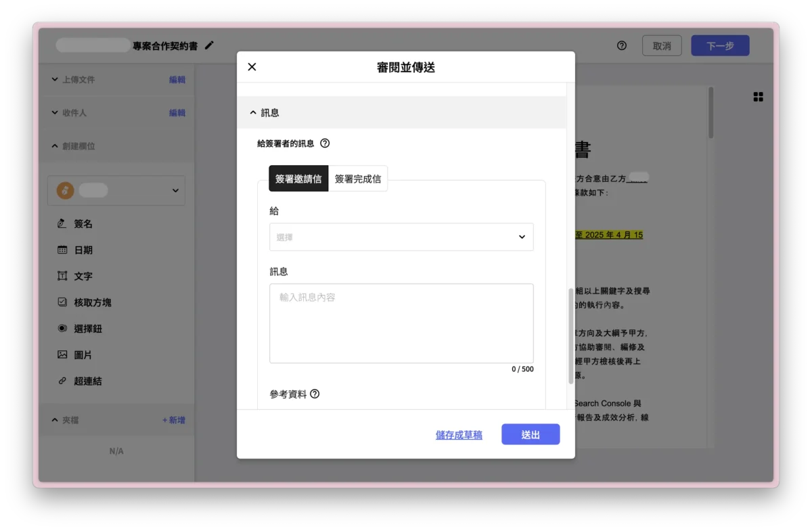Click the 輸入訊息內容 message text area
812x531 pixels.
click(401, 323)
